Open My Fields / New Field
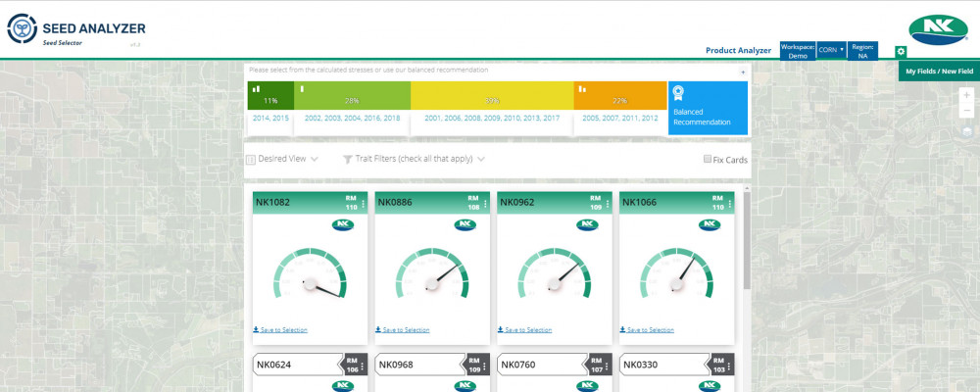This screenshot has width=980, height=392. [940, 72]
